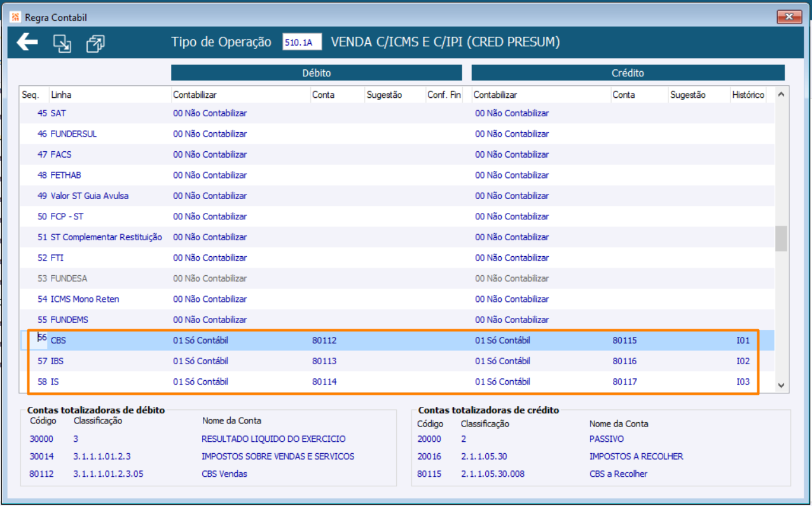Viewport: 812px width, 506px height.
Task: Click 'PASSIVO' account name
Action: 607,439
